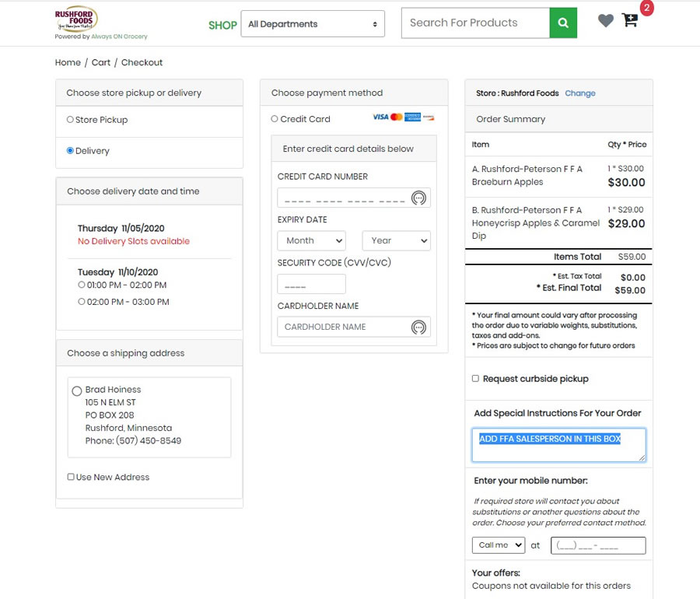Screen dimensions: 700x599
Task: Focus the security code field
Action: 312,284
